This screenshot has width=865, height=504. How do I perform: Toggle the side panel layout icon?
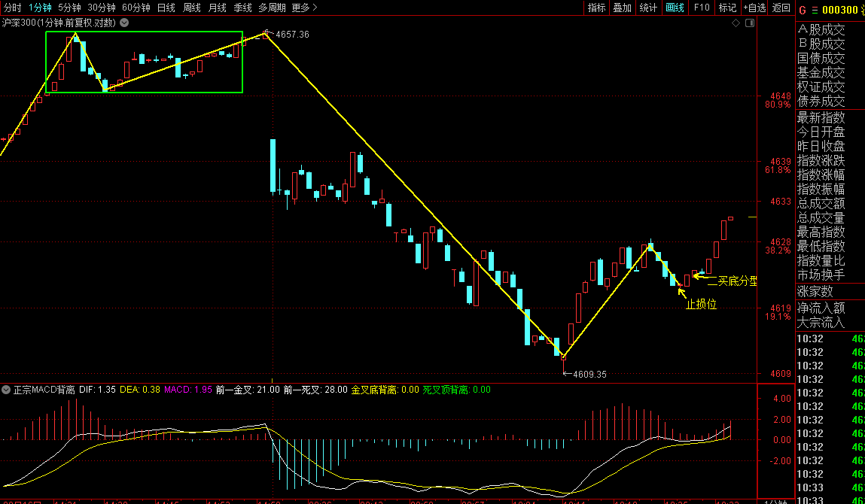click(x=749, y=23)
